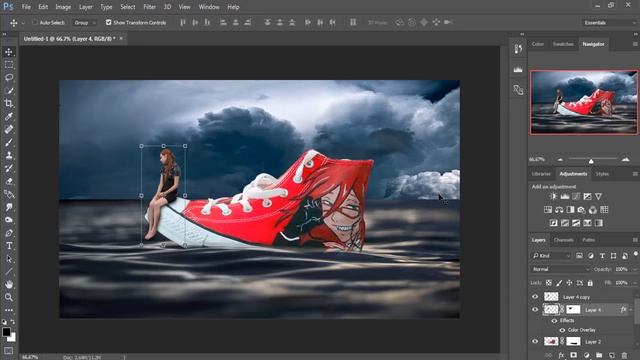Viewport: 640px width, 360px height.
Task: Switch to the Channels tab
Action: click(564, 240)
